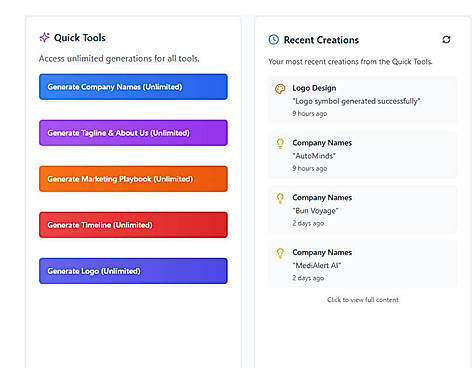Click the refresh icon in Recent Creations
The width and height of the screenshot is (472, 368).
click(446, 40)
